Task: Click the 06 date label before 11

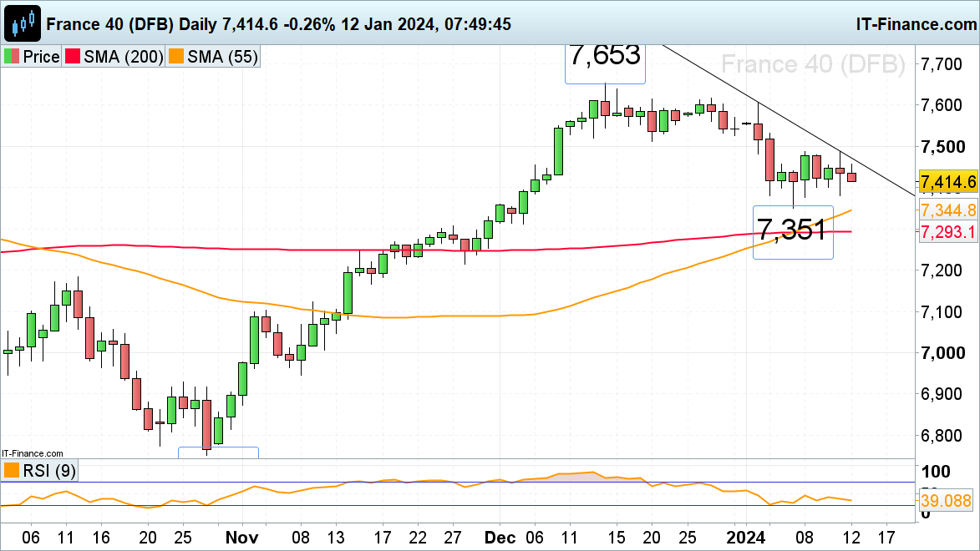Action: (31, 538)
